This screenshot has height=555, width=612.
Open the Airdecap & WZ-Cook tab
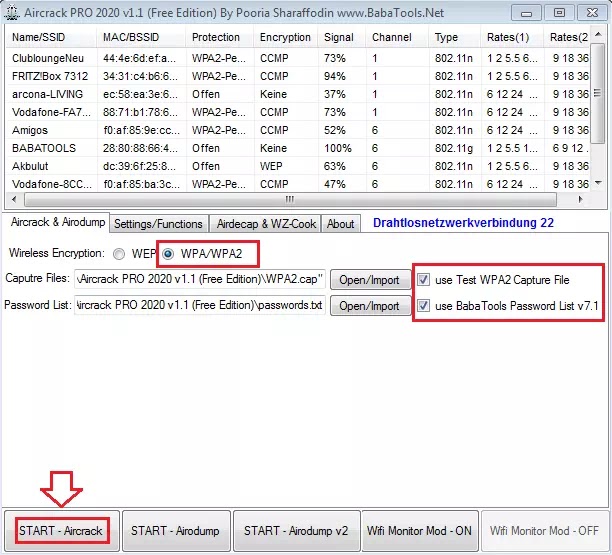(266, 224)
